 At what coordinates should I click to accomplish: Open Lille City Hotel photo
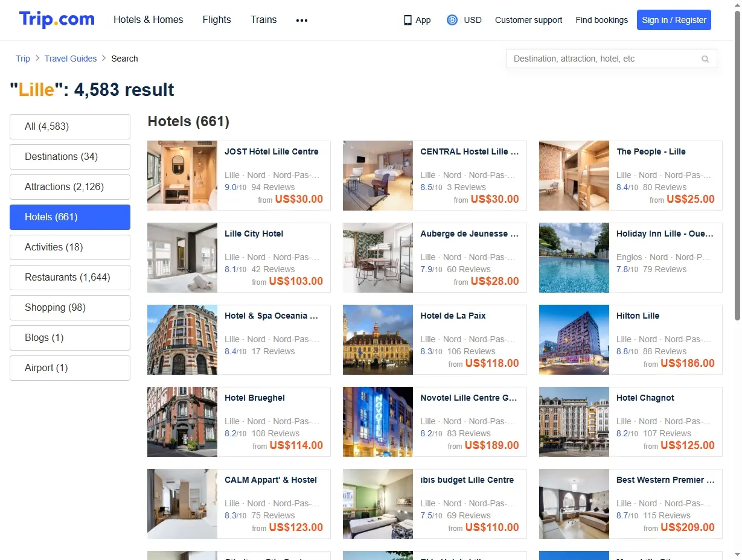(182, 258)
